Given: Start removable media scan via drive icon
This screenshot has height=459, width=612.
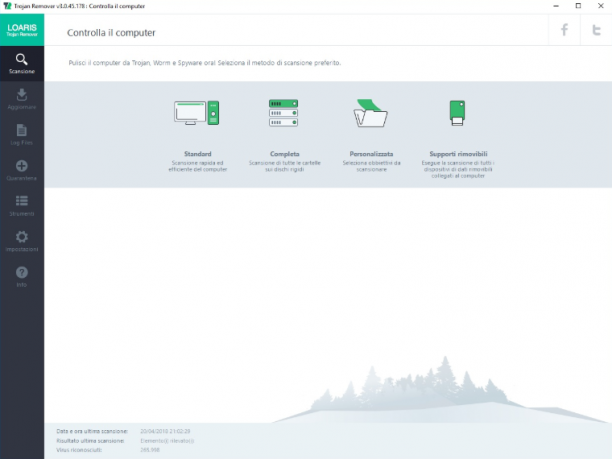Looking at the screenshot, I should pos(457,113).
